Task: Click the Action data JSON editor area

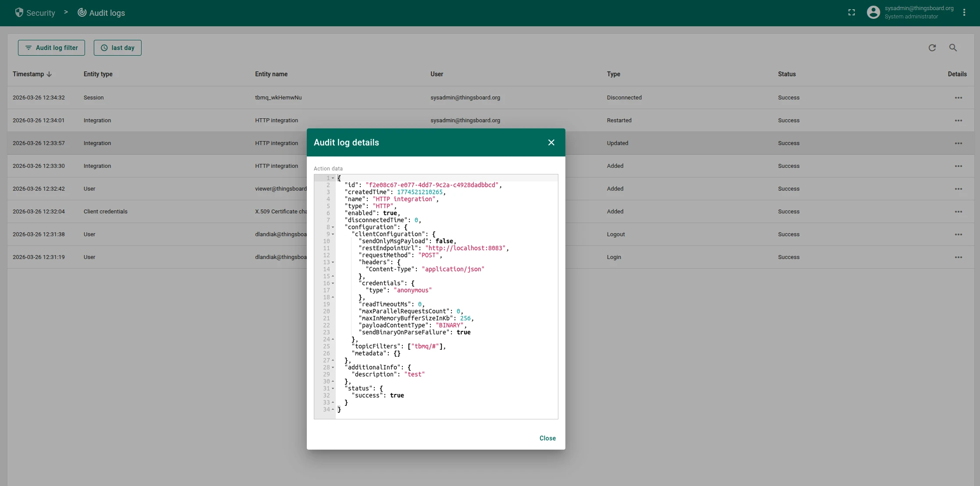Action: [x=436, y=297]
